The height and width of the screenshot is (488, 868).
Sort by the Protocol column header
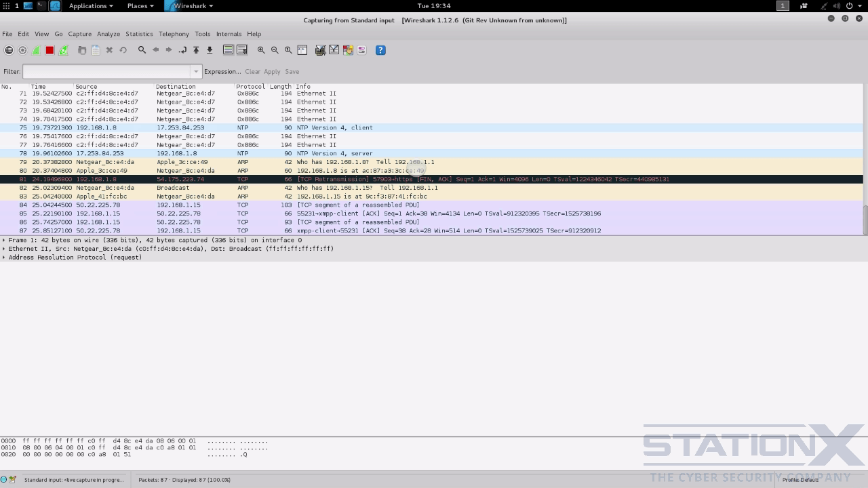pos(251,87)
